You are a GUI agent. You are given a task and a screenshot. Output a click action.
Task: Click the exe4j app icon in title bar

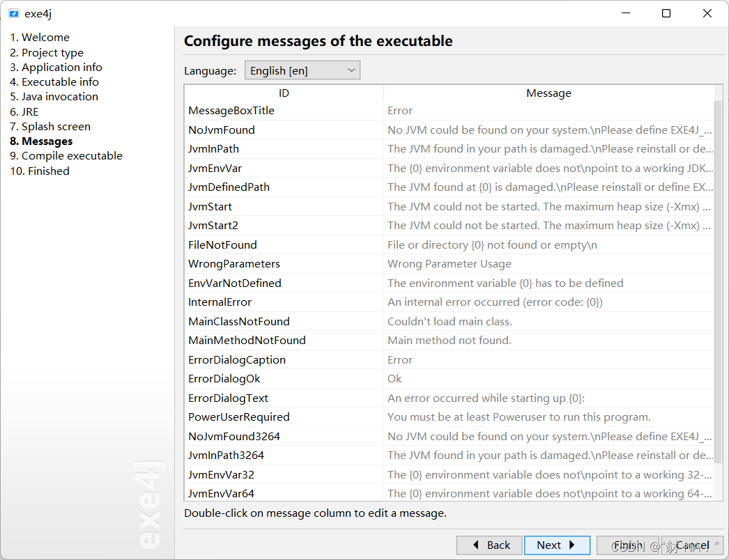[x=14, y=13]
